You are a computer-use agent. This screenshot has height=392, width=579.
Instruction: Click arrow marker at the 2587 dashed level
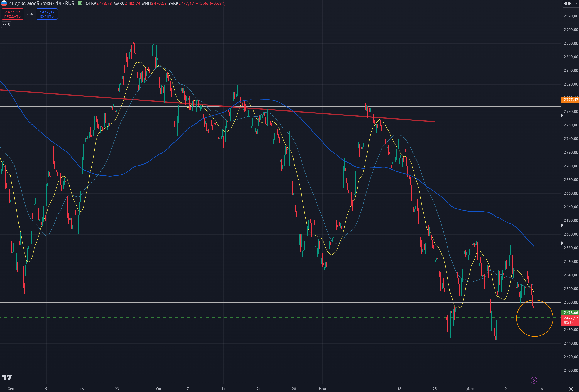562,243
